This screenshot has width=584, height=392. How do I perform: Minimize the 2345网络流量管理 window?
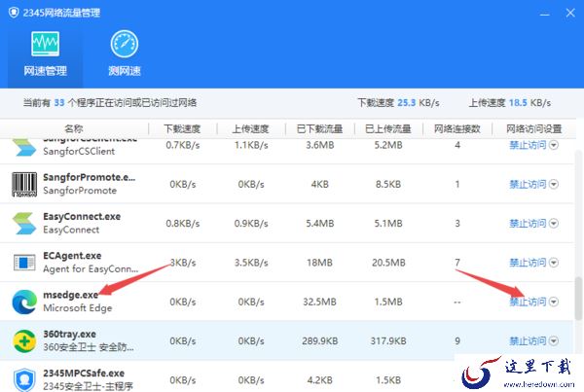[545, 14]
